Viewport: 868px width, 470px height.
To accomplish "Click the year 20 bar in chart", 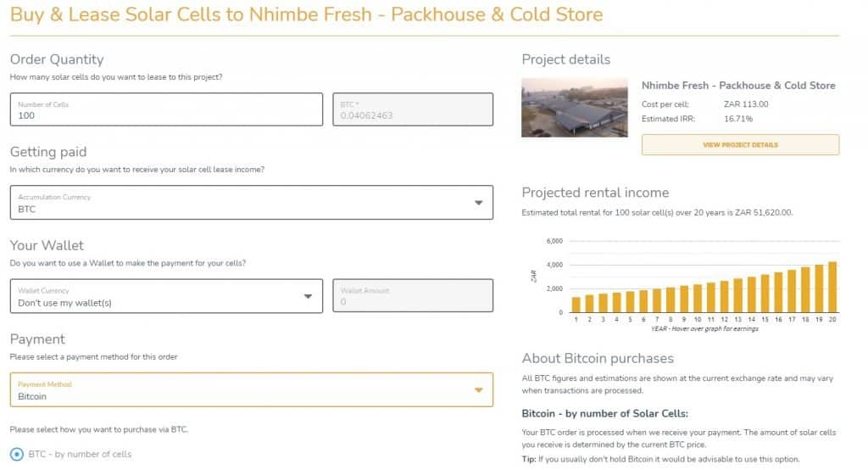I will 832,287.
